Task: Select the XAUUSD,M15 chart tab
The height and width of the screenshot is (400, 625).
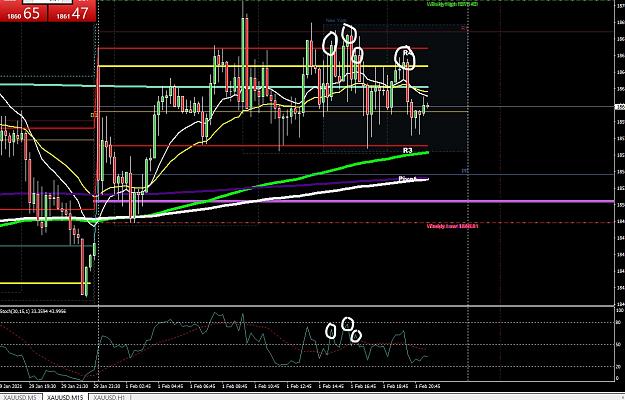Action: tap(65, 397)
